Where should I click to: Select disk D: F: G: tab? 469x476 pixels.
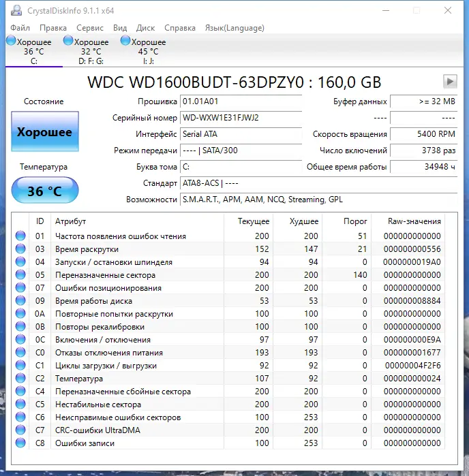click(91, 51)
